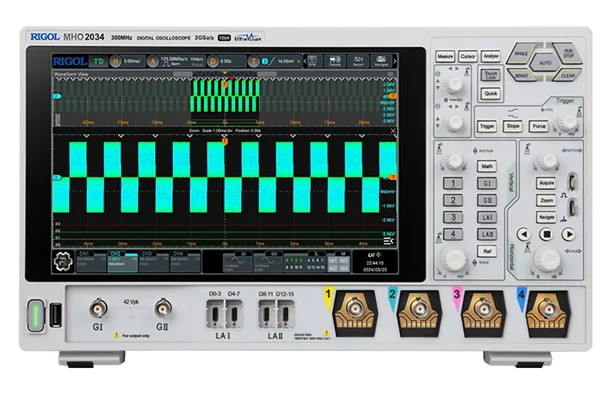
Task: Tap the RIGOL logo on the touchscreen
Action: tap(70, 61)
